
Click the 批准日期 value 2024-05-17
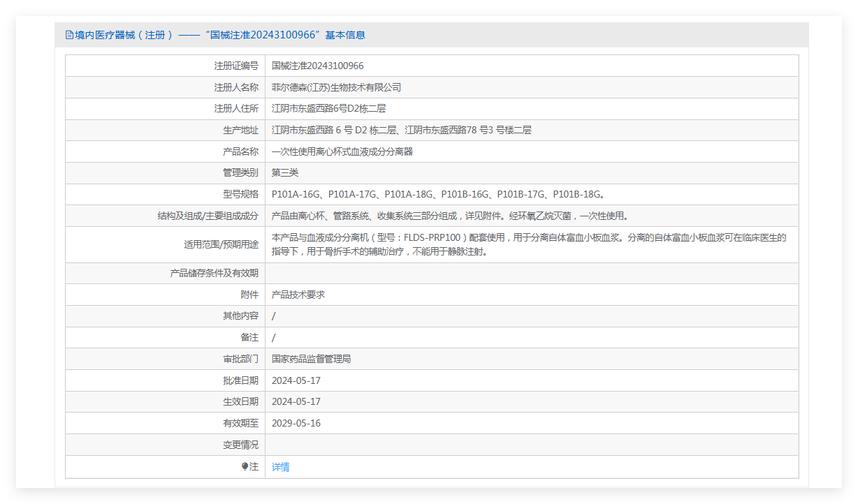pos(296,380)
